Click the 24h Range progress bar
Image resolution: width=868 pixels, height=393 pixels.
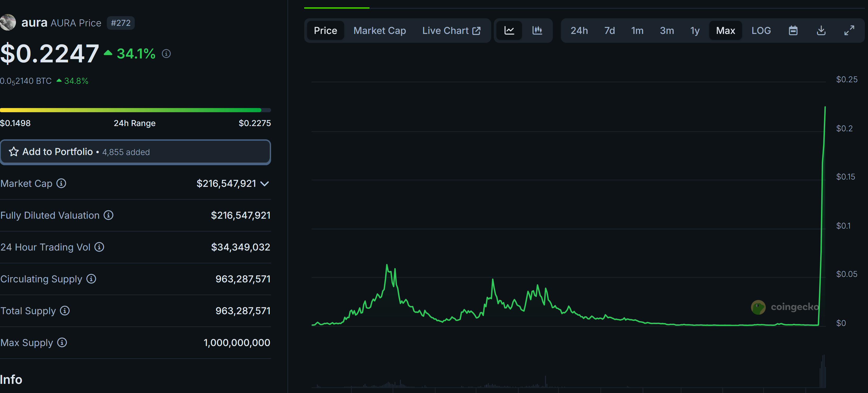point(136,110)
